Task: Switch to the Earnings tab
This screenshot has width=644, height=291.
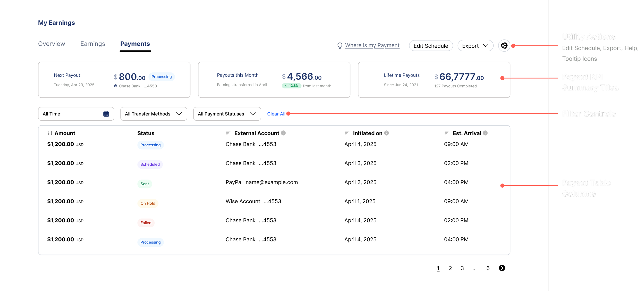Action: tap(93, 44)
